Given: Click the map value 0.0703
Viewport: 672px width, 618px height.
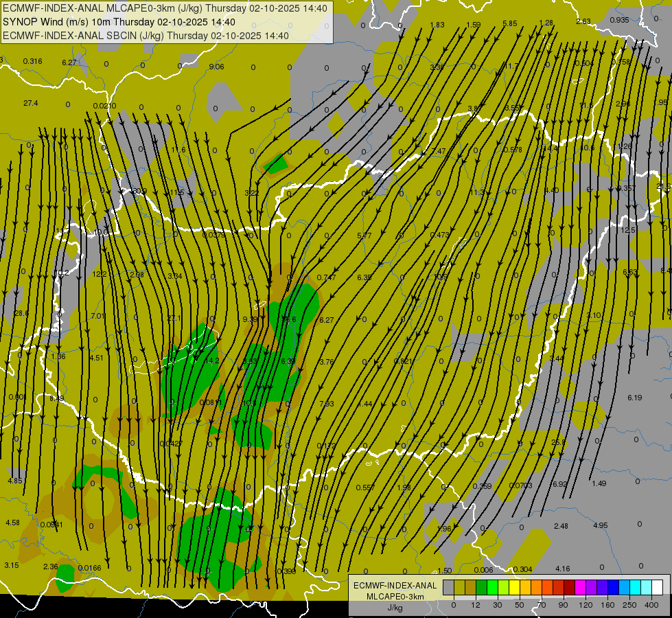Looking at the screenshot, I should point(521,485).
